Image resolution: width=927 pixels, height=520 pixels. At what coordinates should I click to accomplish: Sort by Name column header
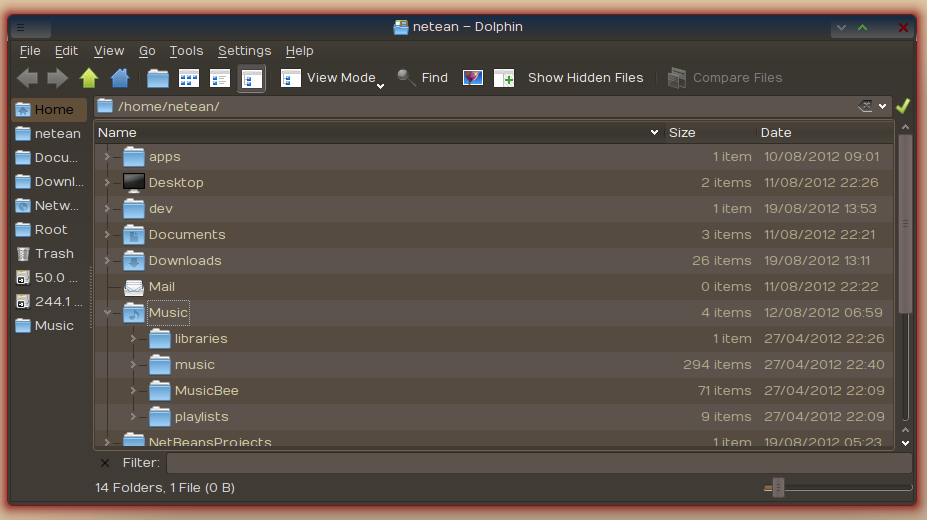(378, 132)
